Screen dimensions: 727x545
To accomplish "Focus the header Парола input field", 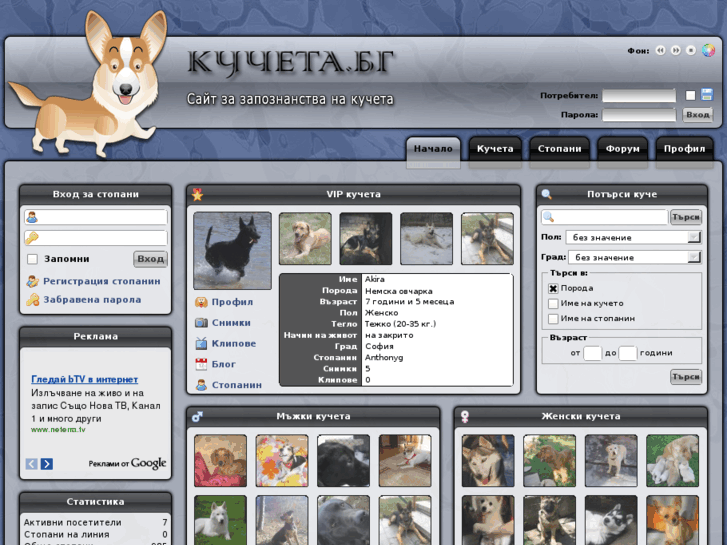I will coord(639,115).
